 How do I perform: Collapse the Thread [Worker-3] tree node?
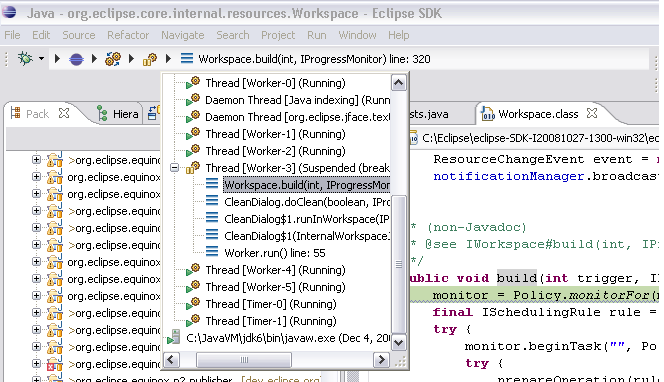(x=174, y=168)
